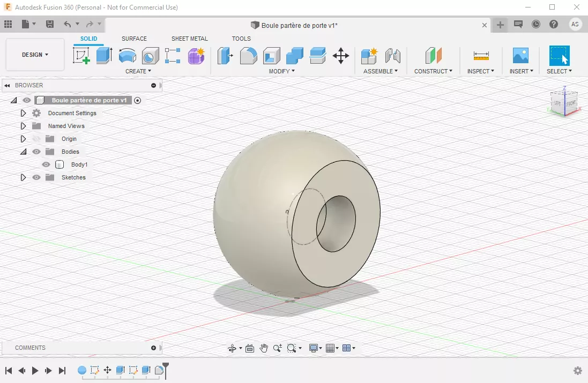Open the INSPECT dropdown menu
Screen dimensions: 588x383
(481, 71)
